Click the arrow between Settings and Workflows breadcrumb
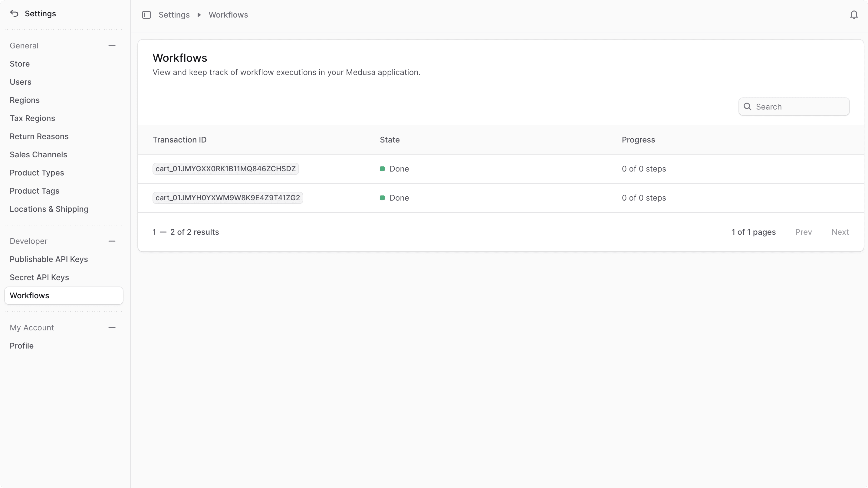The height and width of the screenshot is (488, 868). (x=199, y=15)
